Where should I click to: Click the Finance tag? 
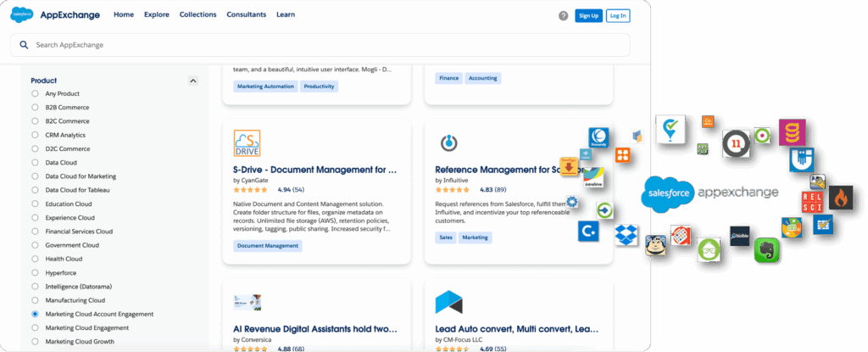pyautogui.click(x=449, y=78)
